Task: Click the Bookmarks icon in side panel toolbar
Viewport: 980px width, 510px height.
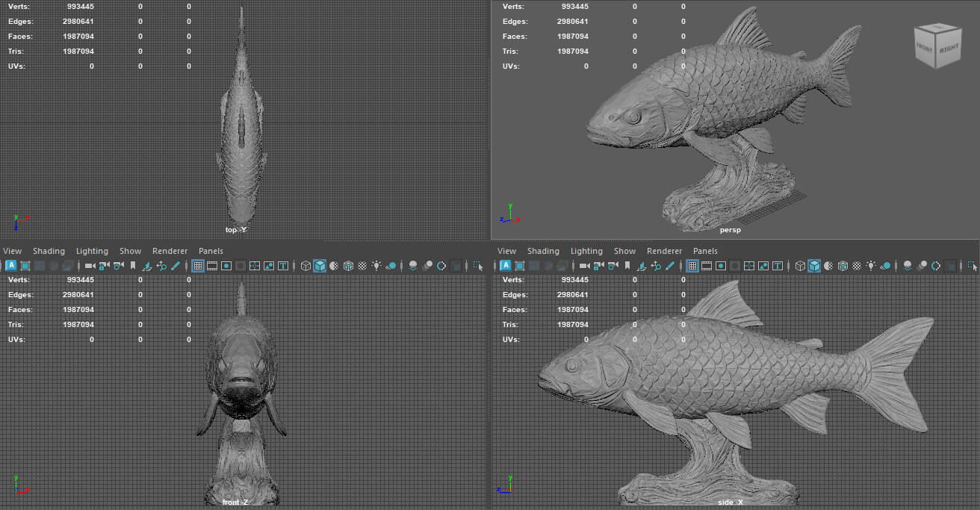Action: [x=627, y=265]
